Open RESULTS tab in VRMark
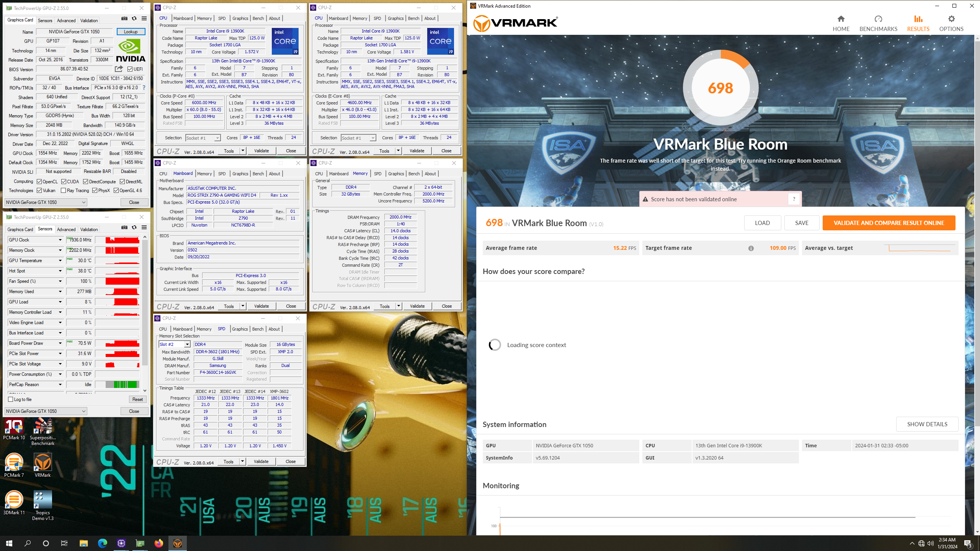 tap(918, 24)
